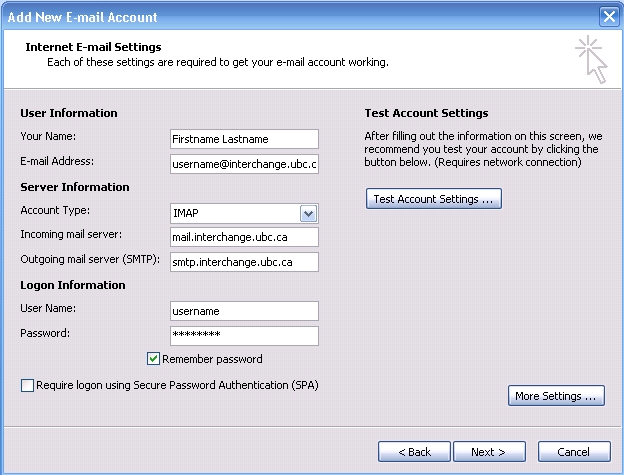
Task: Click the Add New E-mail Account title bar
Action: point(300,17)
